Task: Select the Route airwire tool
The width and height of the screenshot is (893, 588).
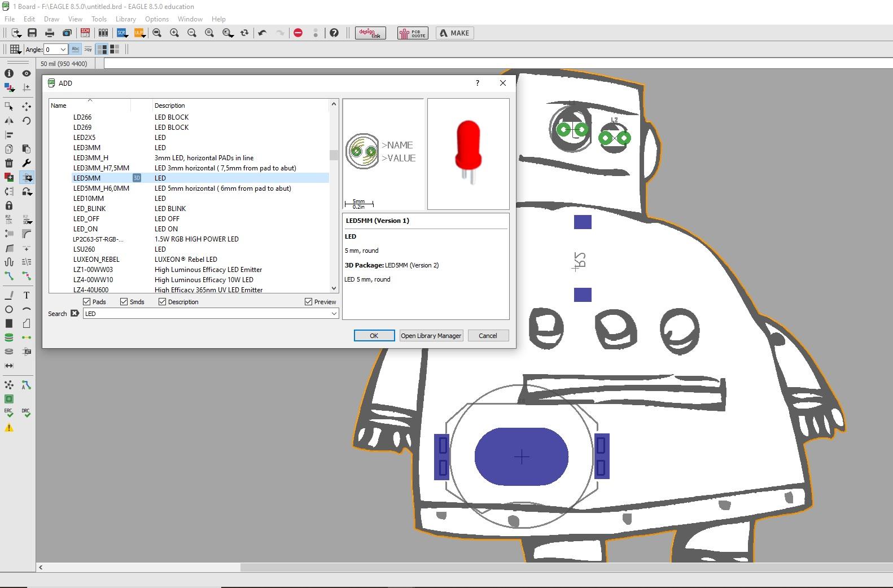Action: click(9, 276)
